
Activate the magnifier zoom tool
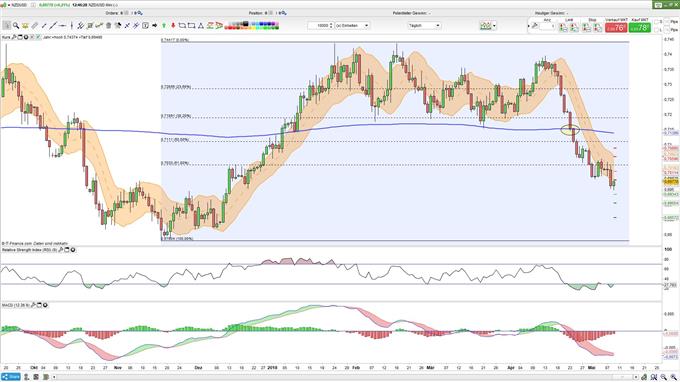point(16,26)
